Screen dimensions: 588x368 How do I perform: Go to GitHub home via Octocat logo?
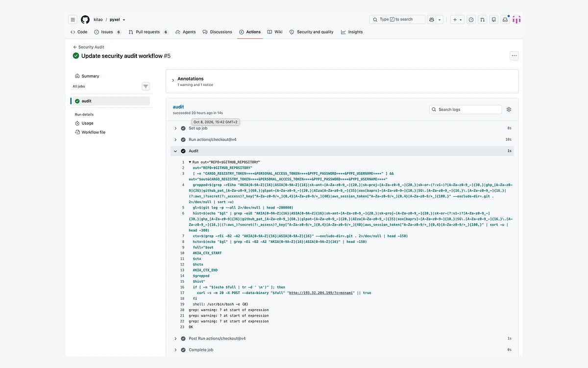click(x=85, y=20)
